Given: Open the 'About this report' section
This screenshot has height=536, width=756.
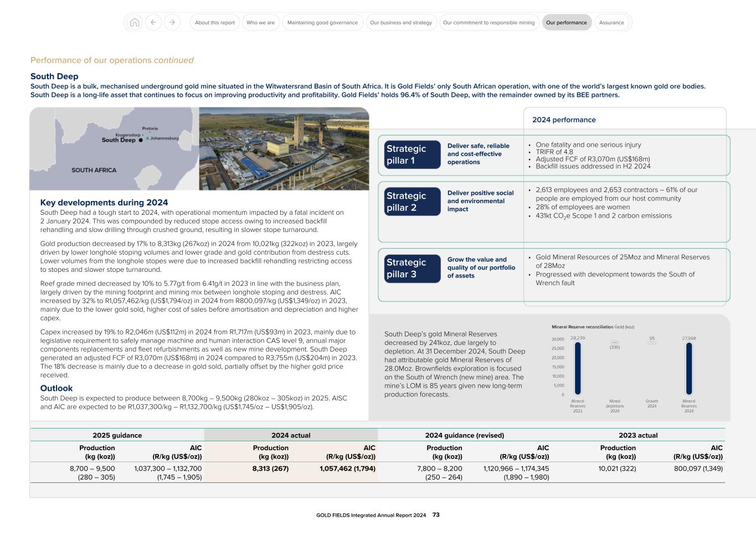Looking at the screenshot, I should pyautogui.click(x=214, y=23).
